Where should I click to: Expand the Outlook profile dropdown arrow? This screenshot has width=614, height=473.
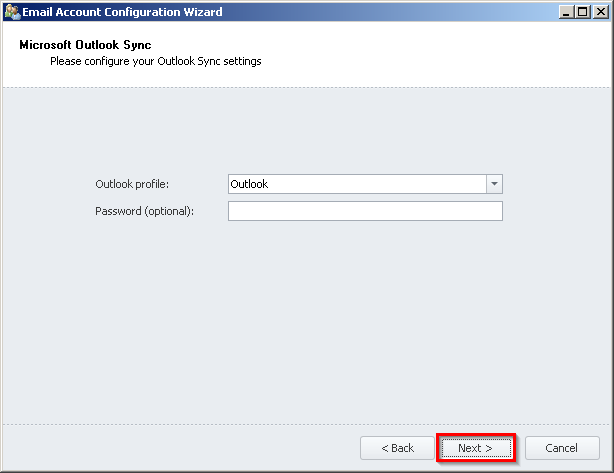[493, 184]
